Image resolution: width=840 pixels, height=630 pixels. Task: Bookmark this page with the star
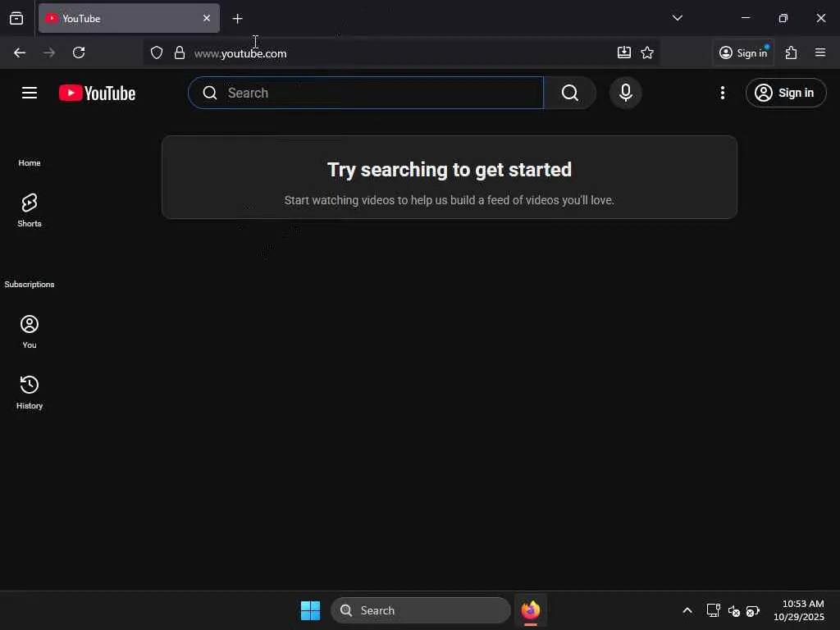point(647,52)
